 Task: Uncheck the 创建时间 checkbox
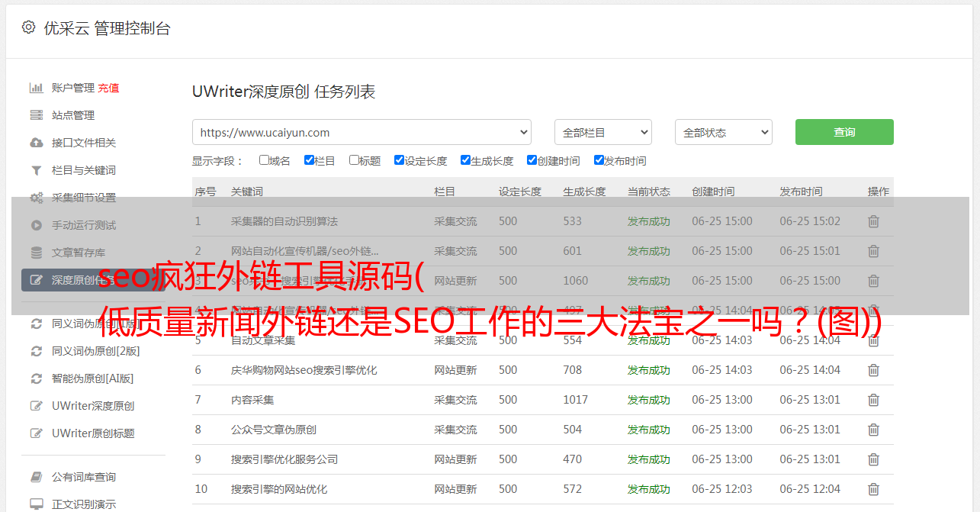point(532,160)
